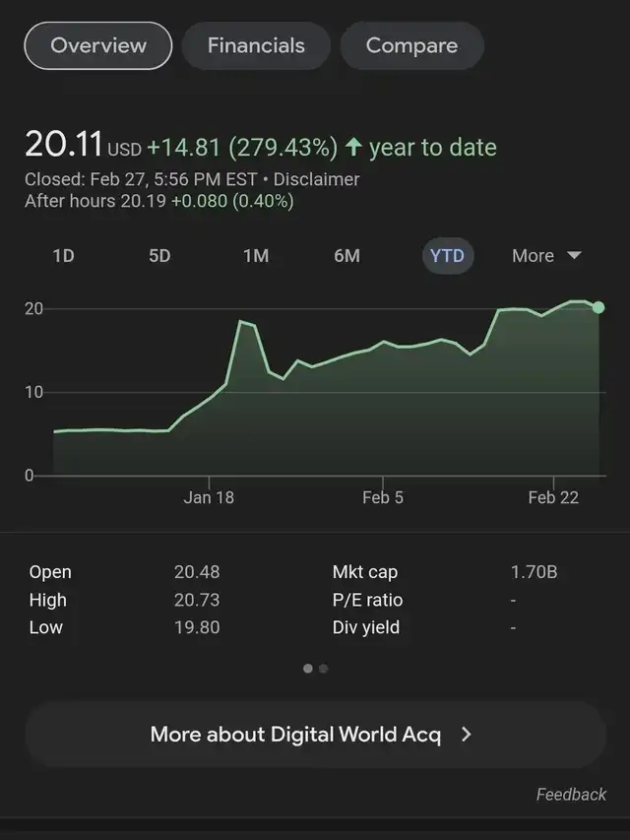Open the Compare tab
630x840 pixels.
click(x=411, y=45)
